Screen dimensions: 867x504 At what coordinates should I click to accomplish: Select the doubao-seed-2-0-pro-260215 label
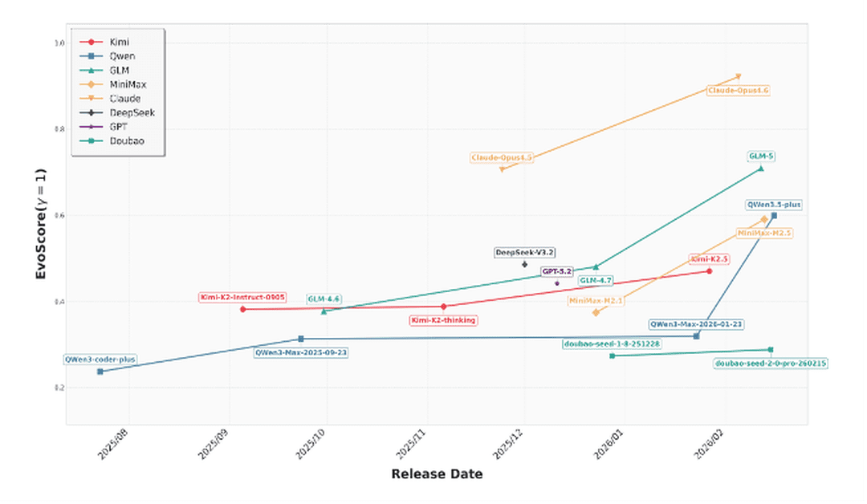click(771, 364)
